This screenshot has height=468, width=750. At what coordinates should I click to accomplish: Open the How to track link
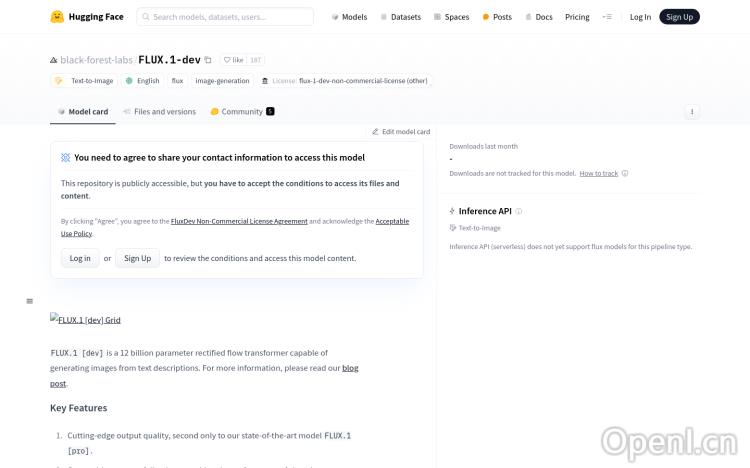(598, 173)
